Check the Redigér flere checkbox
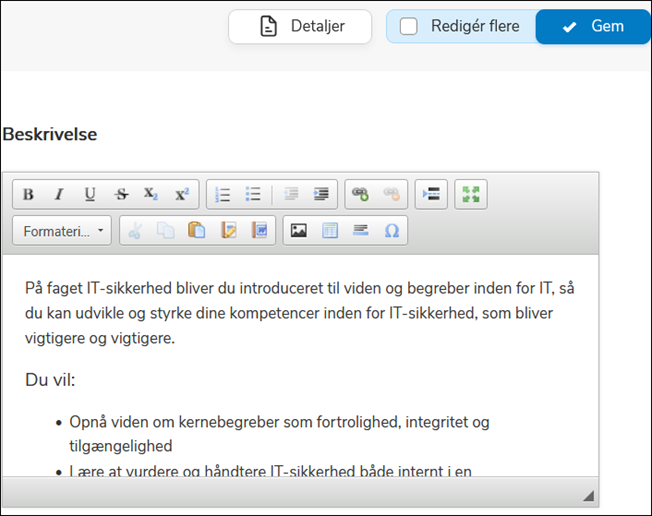The width and height of the screenshot is (652, 516). [x=409, y=27]
